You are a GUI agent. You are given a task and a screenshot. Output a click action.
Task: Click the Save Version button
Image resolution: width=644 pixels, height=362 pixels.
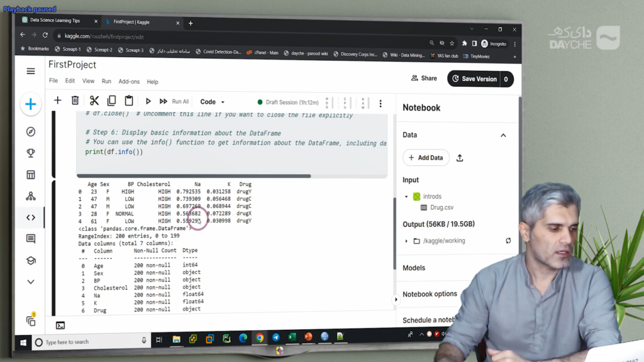[x=480, y=79]
